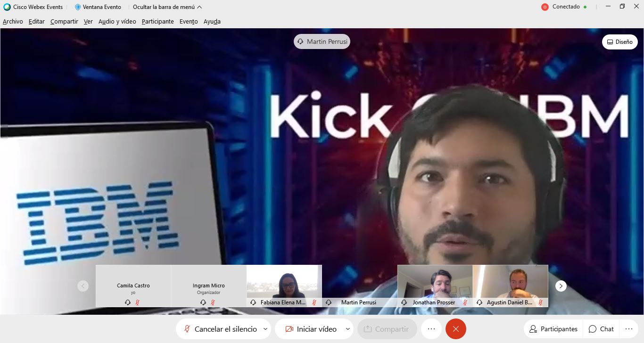Click the Compartir button
The image size is (644, 343).
pos(387,329)
